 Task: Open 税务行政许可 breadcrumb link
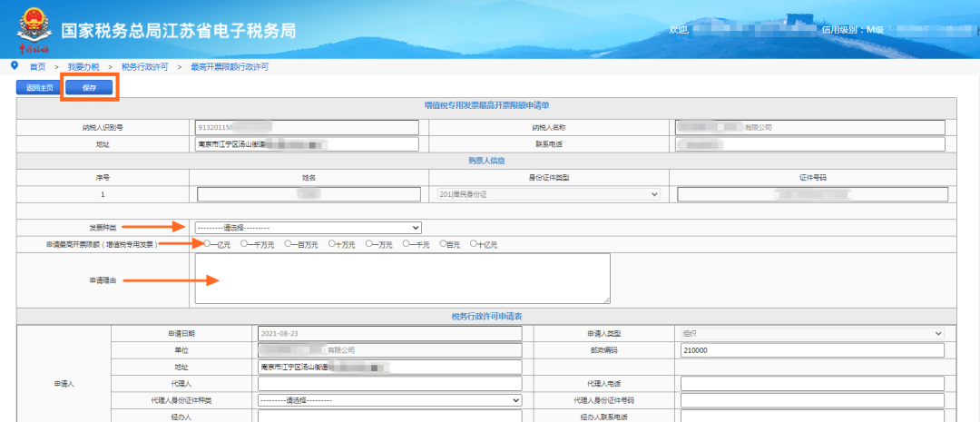coord(144,67)
